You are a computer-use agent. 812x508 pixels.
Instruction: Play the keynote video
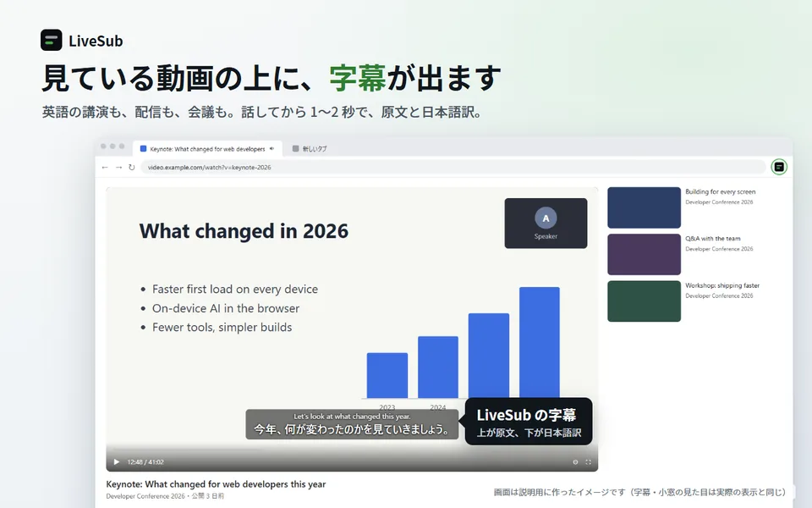coord(117,462)
